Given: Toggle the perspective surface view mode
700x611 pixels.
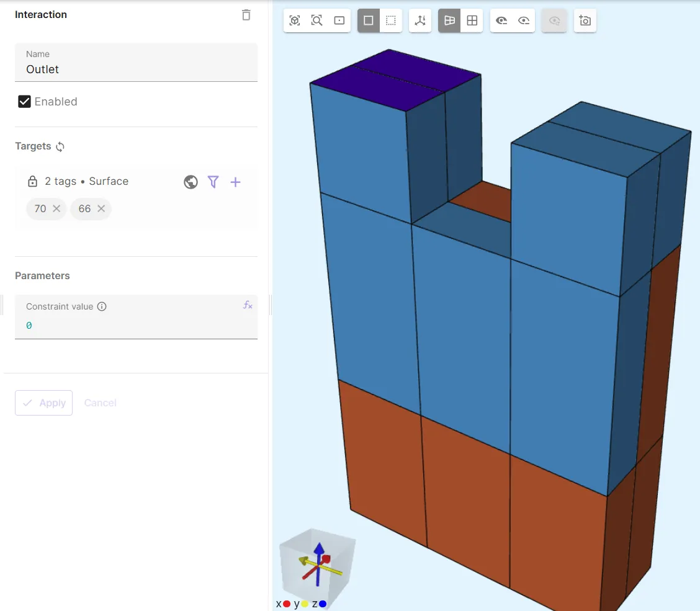Looking at the screenshot, I should (x=450, y=20).
